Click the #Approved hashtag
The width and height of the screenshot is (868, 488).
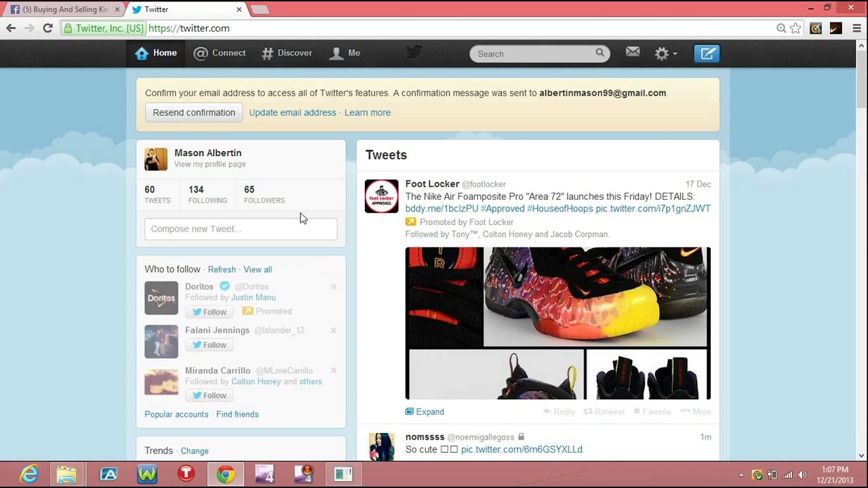(x=502, y=209)
